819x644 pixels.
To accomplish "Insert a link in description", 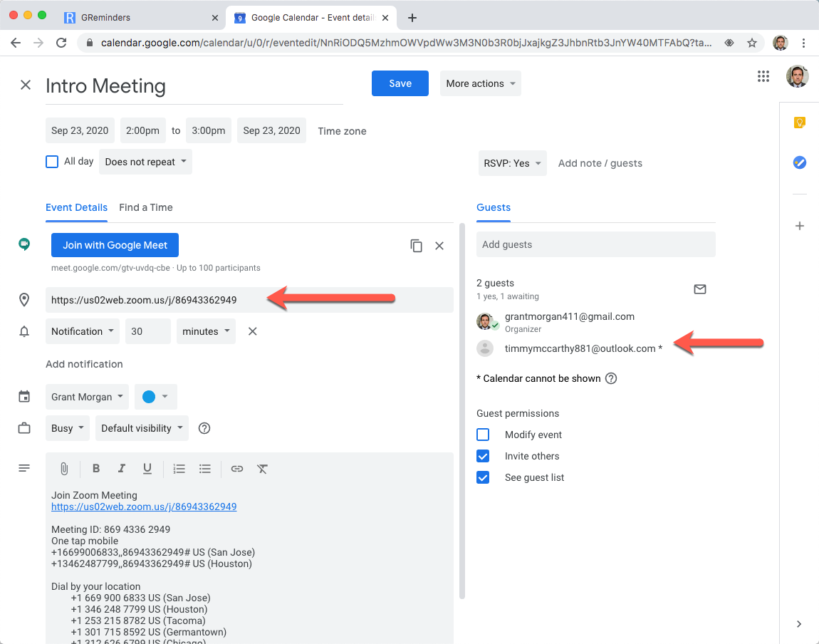I will (x=236, y=469).
